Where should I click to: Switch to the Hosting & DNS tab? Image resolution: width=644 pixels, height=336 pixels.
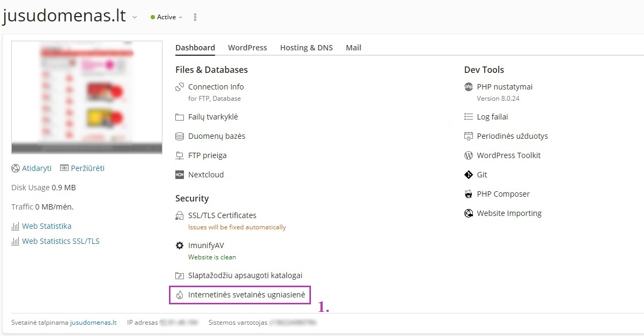point(306,48)
